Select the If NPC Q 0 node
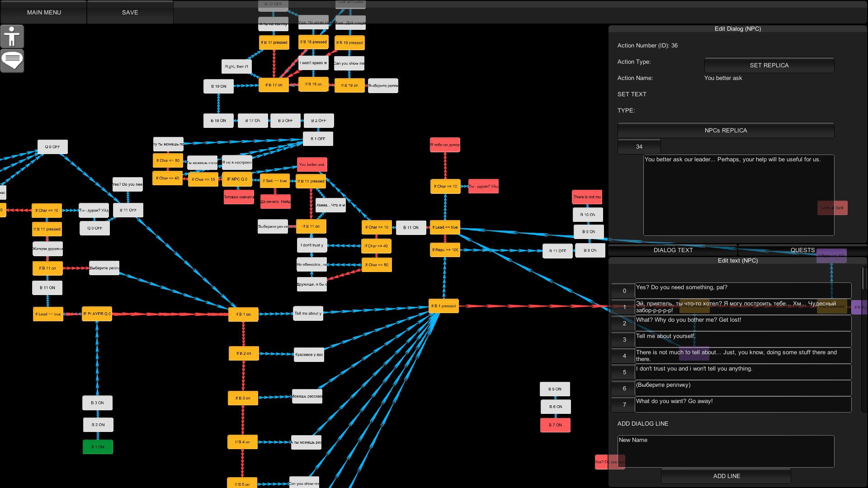868x488 pixels. (237, 179)
